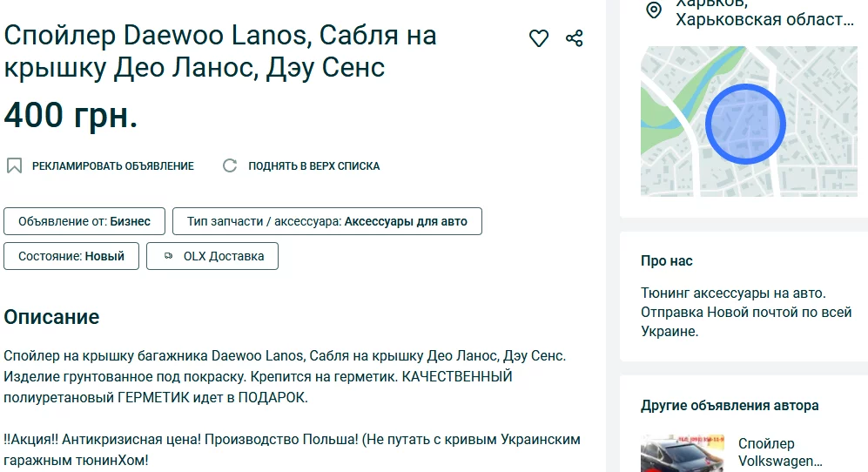
Task: Click the blue circle marker on the map
Action: pyautogui.click(x=745, y=125)
